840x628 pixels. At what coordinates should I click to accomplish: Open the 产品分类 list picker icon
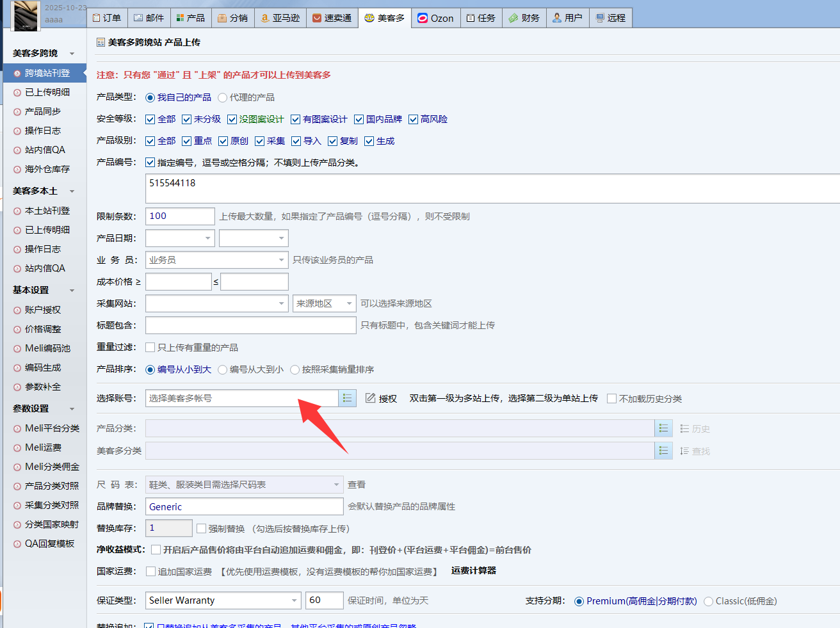click(663, 428)
